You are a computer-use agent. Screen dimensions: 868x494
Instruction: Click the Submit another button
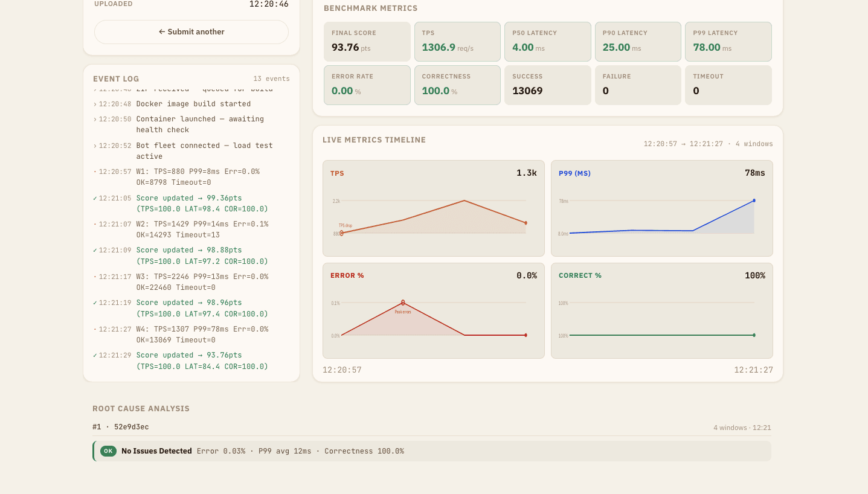[x=191, y=32]
